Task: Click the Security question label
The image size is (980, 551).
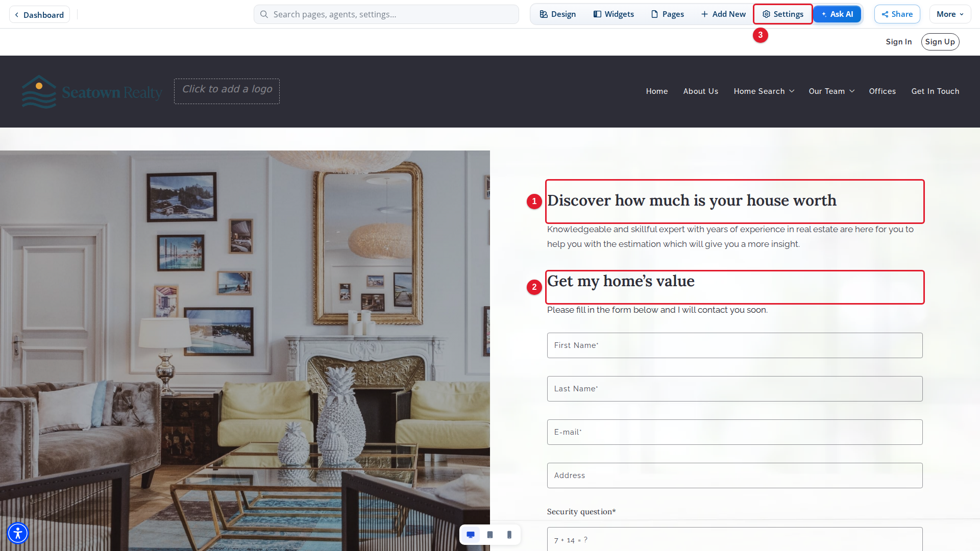Action: click(581, 512)
